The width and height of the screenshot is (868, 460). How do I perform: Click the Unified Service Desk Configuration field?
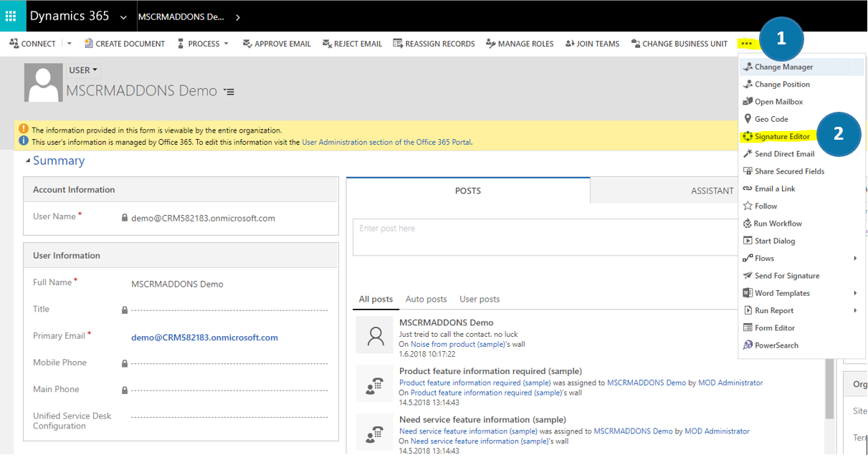coord(229,417)
